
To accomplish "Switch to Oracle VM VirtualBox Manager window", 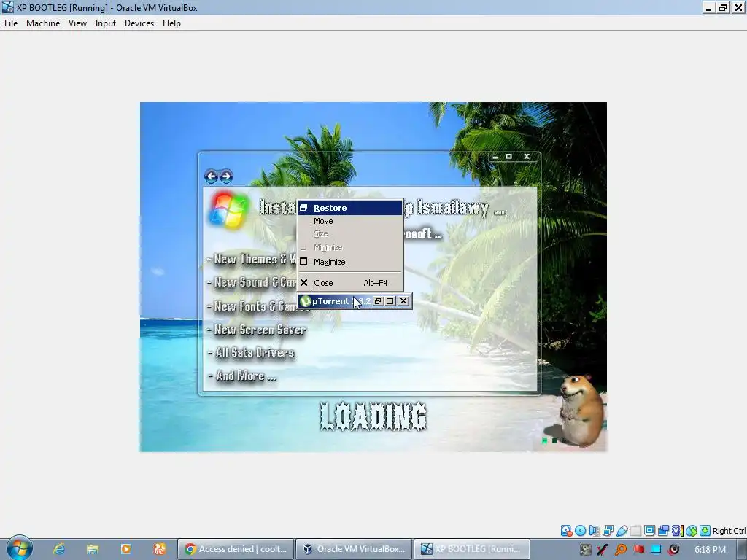I will tap(354, 549).
